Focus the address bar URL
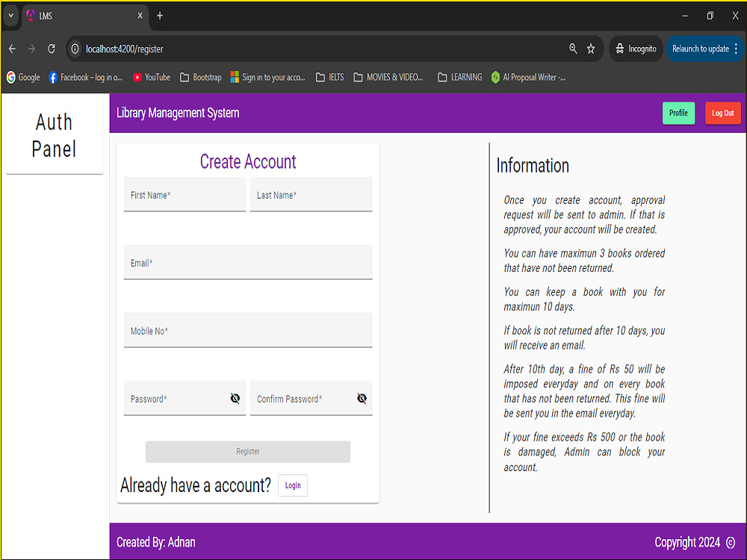This screenshot has height=560, width=747. (124, 49)
